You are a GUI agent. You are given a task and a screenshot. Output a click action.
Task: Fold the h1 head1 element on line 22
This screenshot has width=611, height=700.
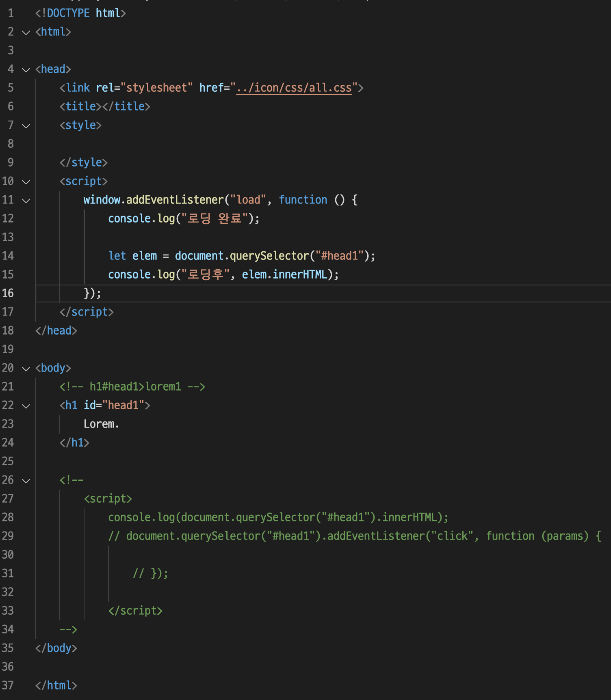[x=26, y=406]
